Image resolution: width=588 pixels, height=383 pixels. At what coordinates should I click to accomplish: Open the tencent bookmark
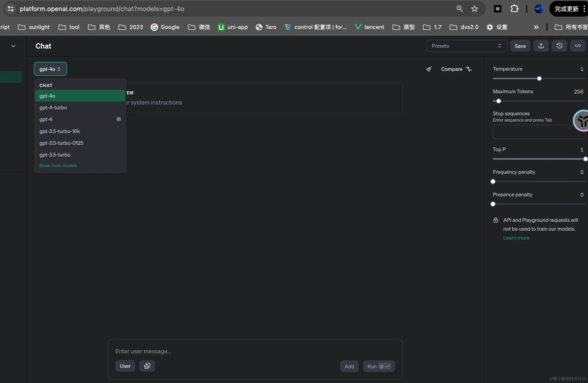(x=369, y=27)
